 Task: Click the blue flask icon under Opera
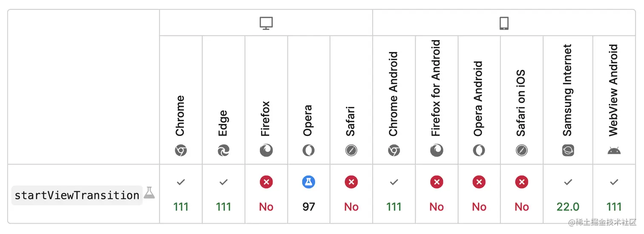[309, 182]
